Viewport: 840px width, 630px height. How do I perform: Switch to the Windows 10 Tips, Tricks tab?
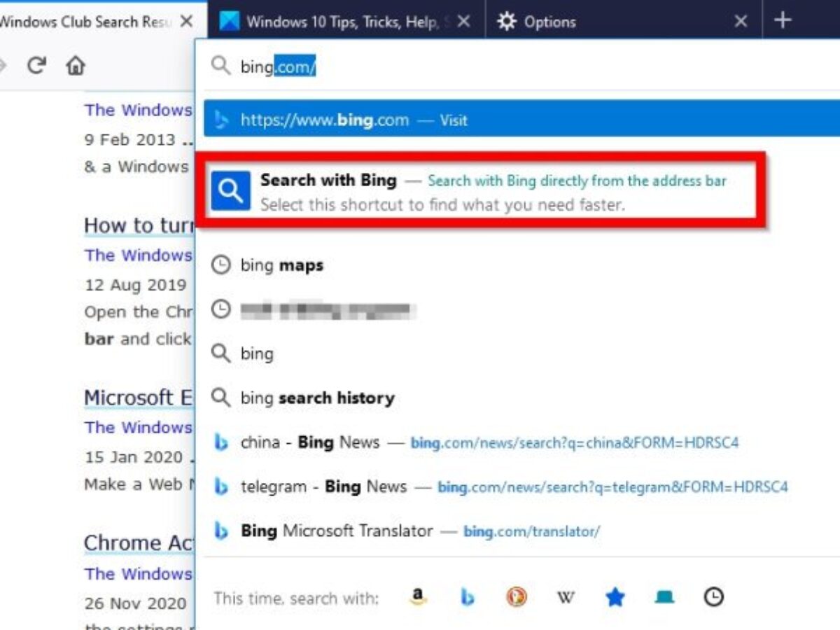(x=346, y=22)
